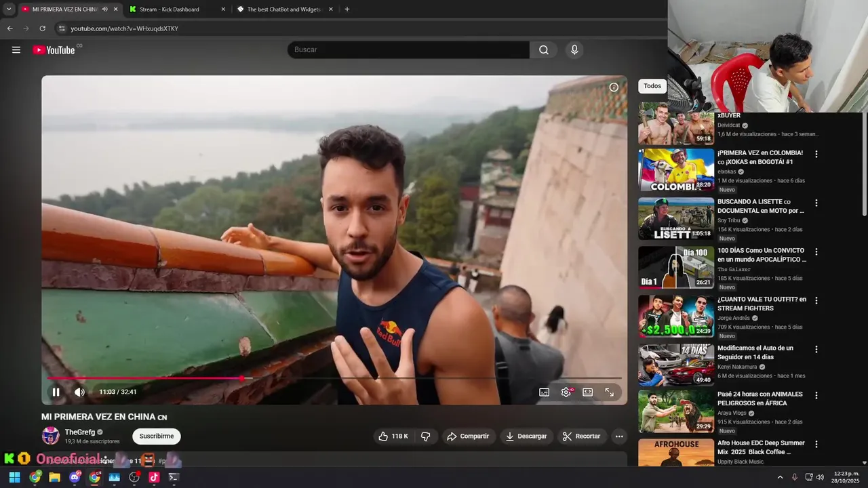
Task: View site information icon in address bar
Action: click(x=62, y=28)
